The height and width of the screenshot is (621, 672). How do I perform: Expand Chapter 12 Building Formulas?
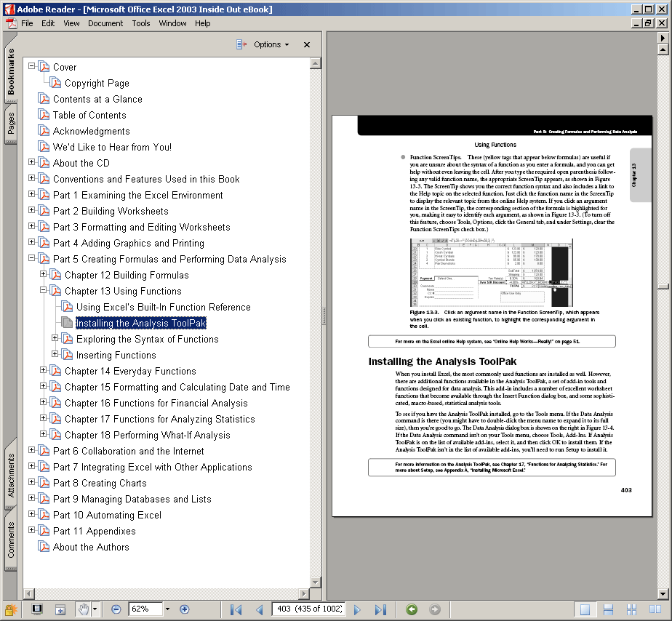tap(44, 273)
